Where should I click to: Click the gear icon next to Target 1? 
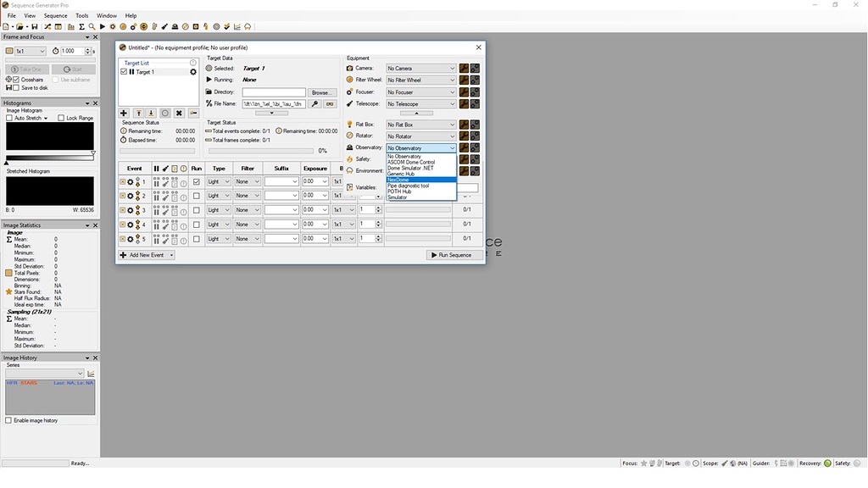(192, 70)
